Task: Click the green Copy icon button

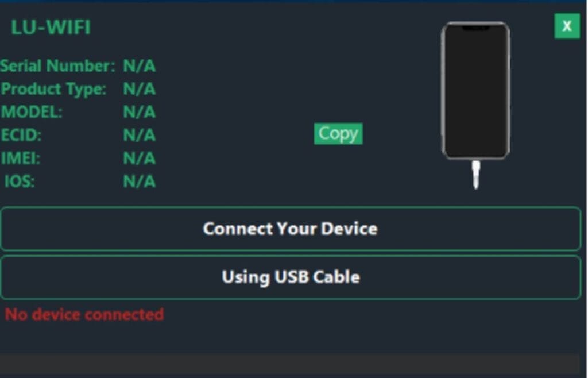Action: pyautogui.click(x=338, y=134)
